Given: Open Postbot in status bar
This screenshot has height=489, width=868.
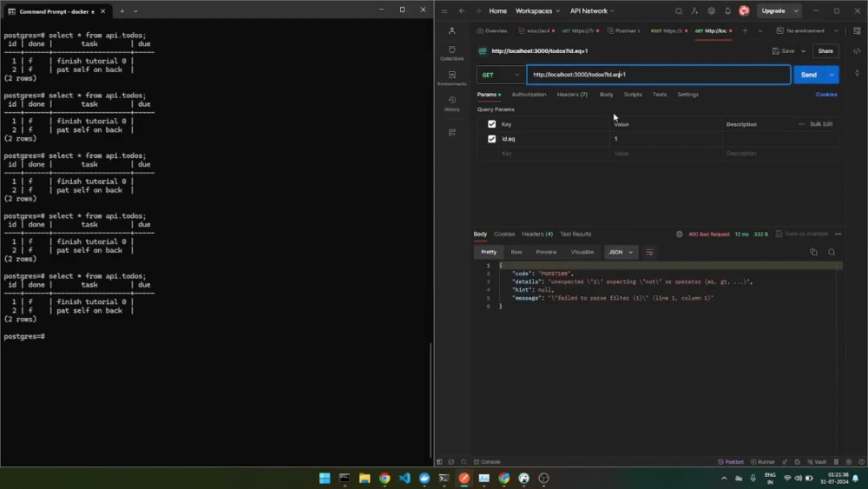Looking at the screenshot, I should tap(731, 462).
